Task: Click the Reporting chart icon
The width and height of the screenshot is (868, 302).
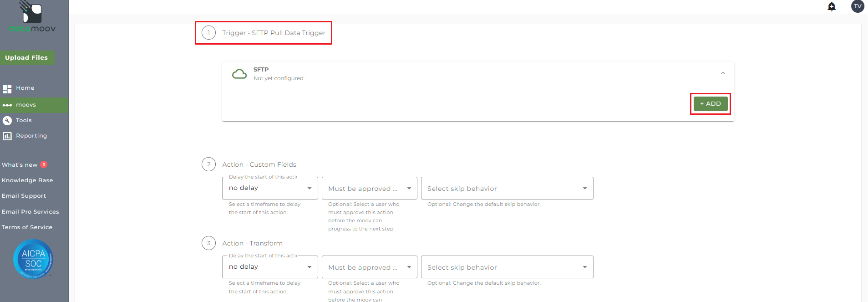Action: (x=7, y=136)
